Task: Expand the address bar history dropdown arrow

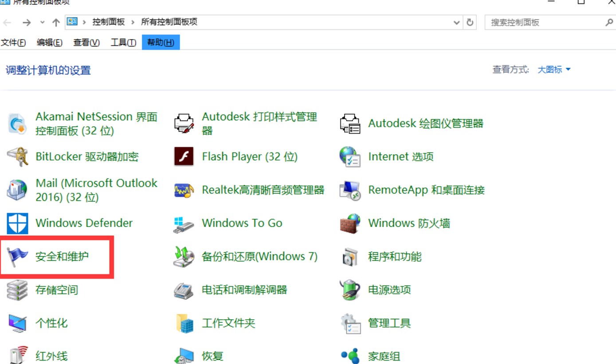Action: tap(456, 23)
